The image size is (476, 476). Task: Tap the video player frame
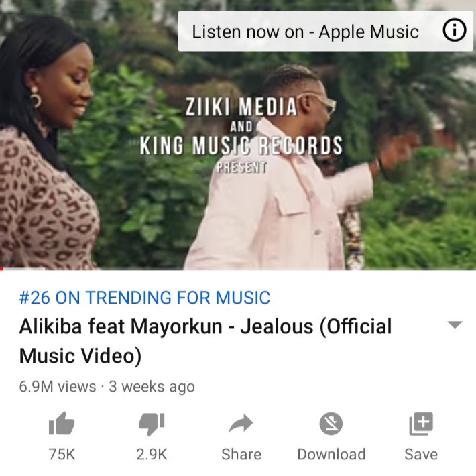point(238,135)
